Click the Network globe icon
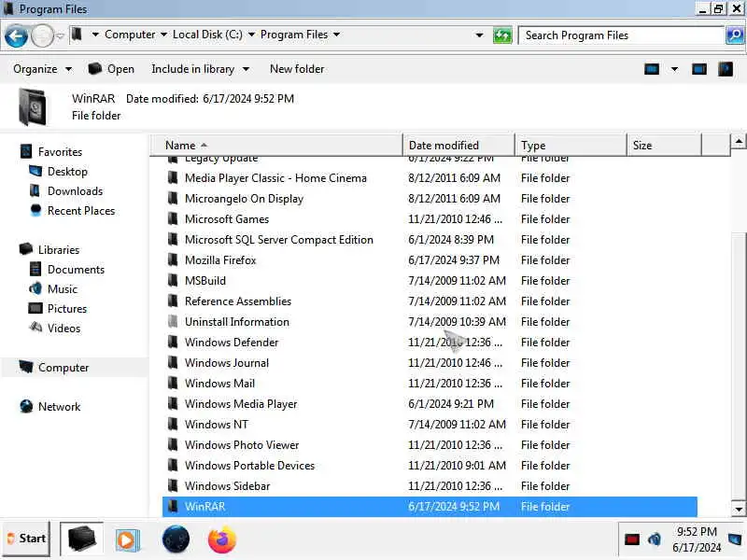 click(26, 406)
